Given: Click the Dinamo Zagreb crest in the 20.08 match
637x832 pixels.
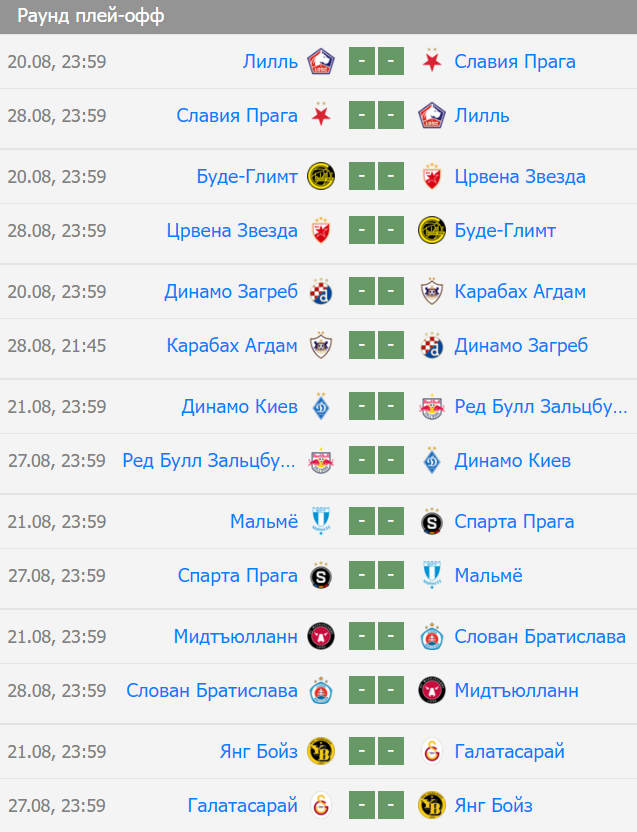Looking at the screenshot, I should point(321,291).
